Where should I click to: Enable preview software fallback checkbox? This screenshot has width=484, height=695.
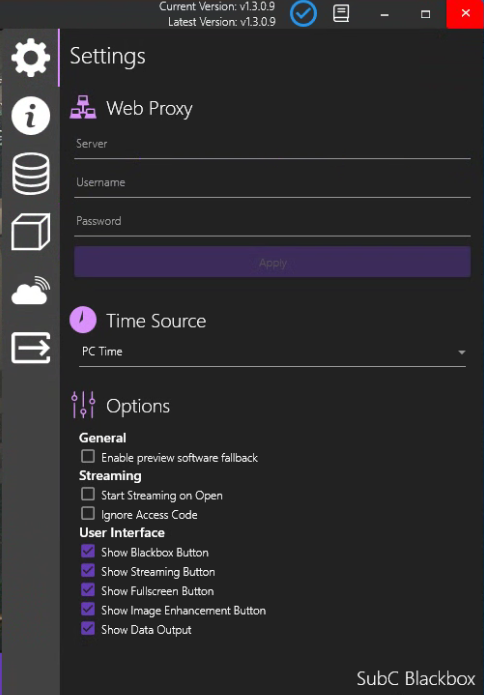[88, 457]
